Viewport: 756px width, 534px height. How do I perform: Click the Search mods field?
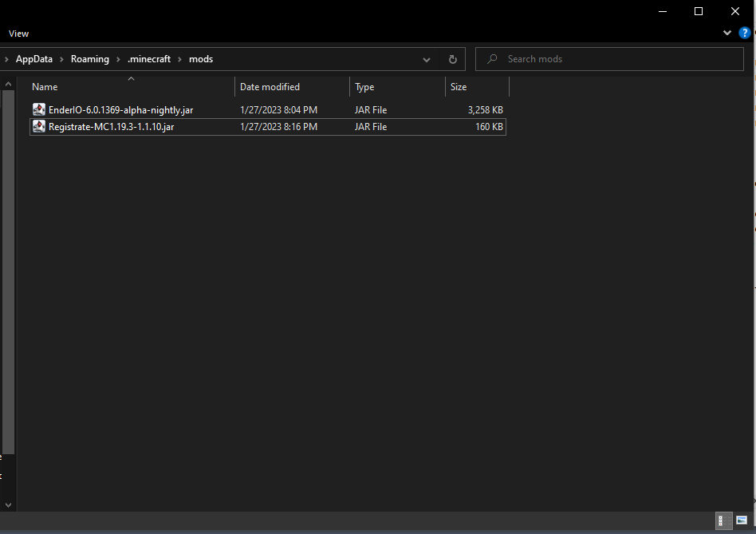pos(609,59)
